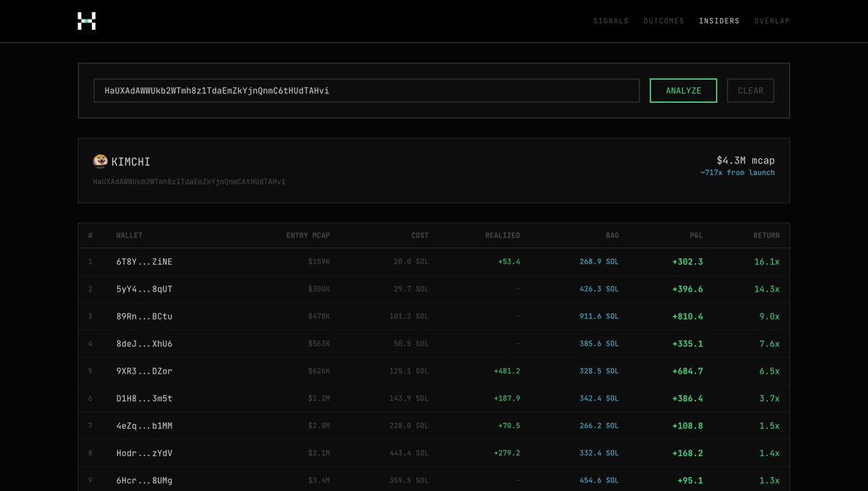Click the 454.6 SOL bag value
868x491 pixels.
(599, 481)
